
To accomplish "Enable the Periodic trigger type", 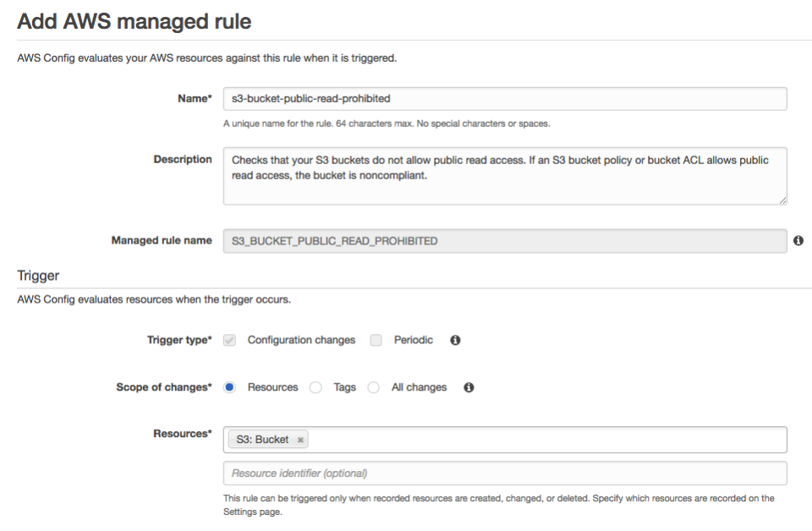I will pos(376,340).
